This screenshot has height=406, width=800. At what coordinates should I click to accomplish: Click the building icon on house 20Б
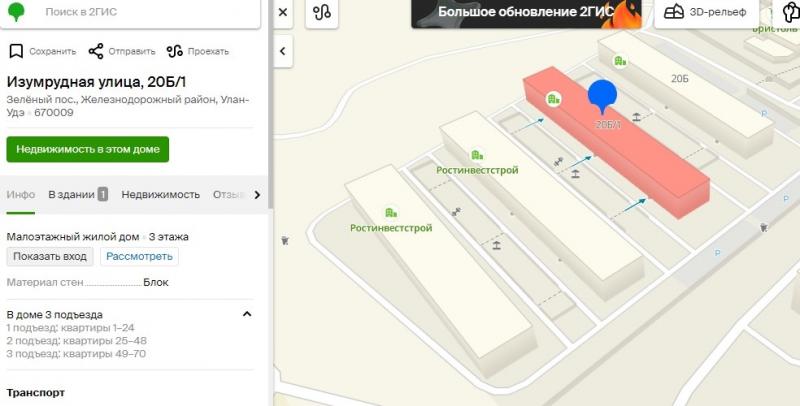point(620,61)
